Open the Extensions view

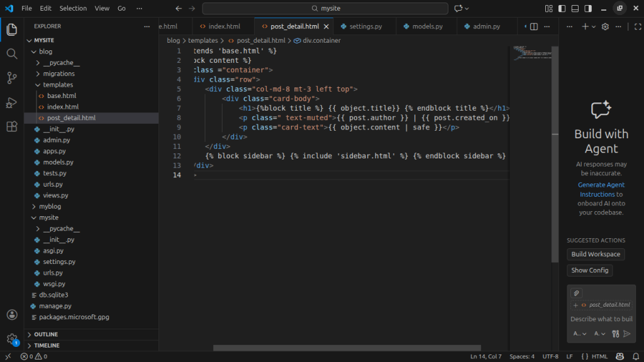coord(11,126)
